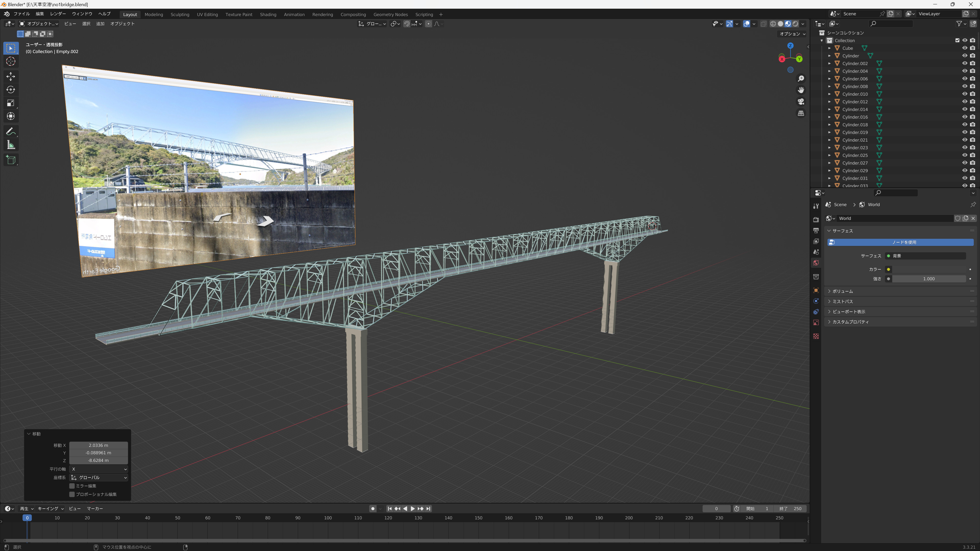Open the オプション button in viewport
Viewport: 980px width, 551px height.
pyautogui.click(x=792, y=34)
